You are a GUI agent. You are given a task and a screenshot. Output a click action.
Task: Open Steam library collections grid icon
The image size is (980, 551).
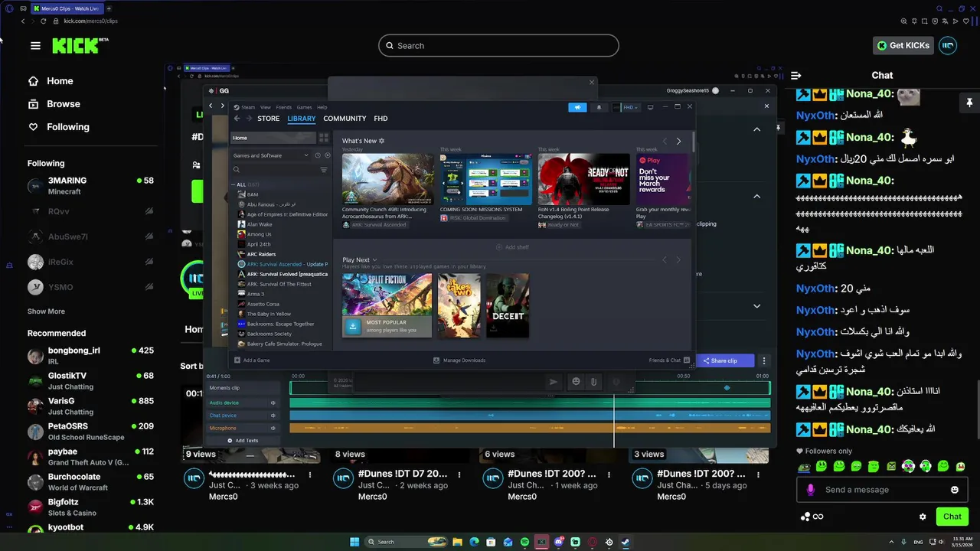point(324,138)
